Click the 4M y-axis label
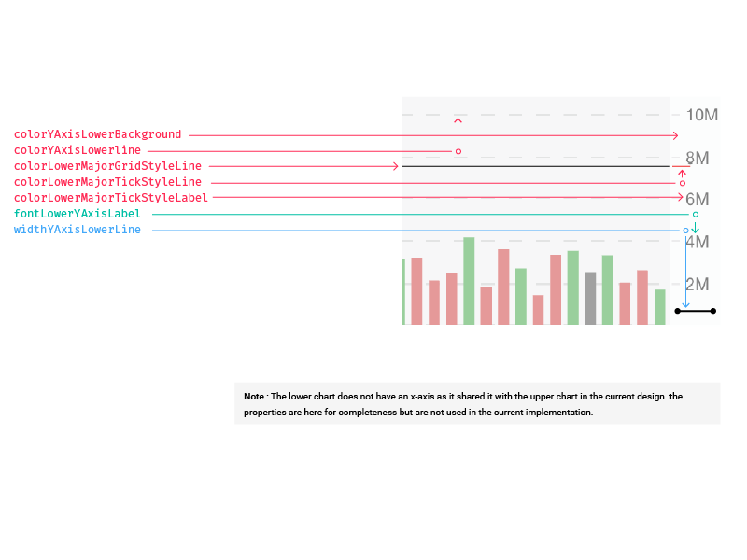 tap(698, 242)
